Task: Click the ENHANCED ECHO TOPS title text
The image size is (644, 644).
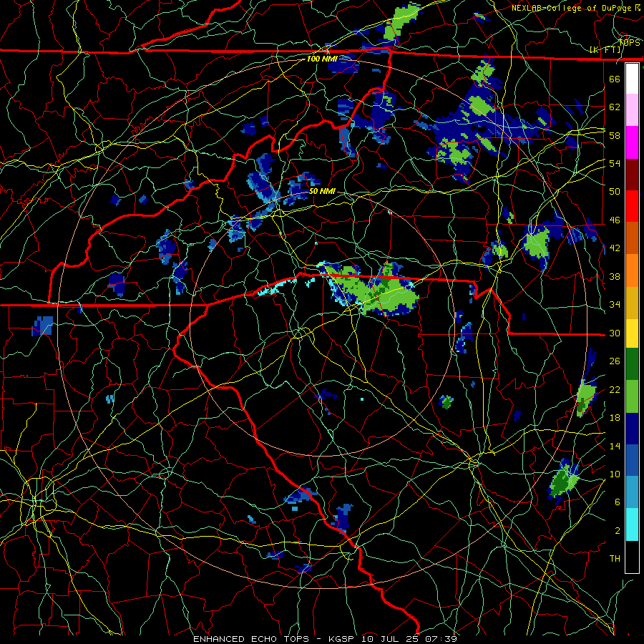Action: (251, 639)
